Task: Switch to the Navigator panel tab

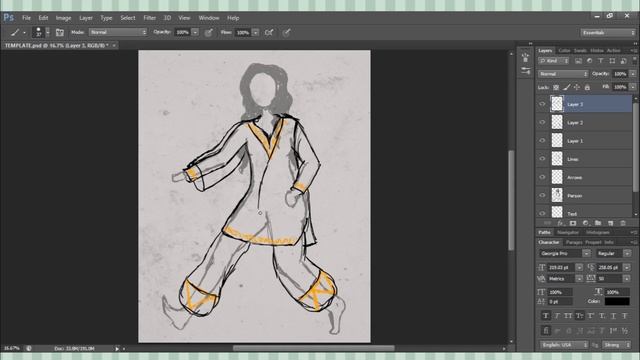Action: pyautogui.click(x=568, y=232)
